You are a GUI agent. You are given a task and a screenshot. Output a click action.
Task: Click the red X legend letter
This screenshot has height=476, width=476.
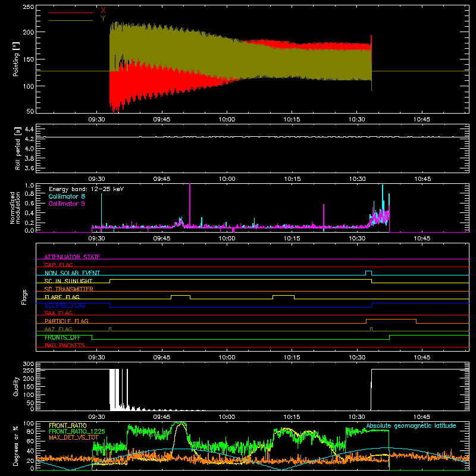pyautogui.click(x=103, y=11)
